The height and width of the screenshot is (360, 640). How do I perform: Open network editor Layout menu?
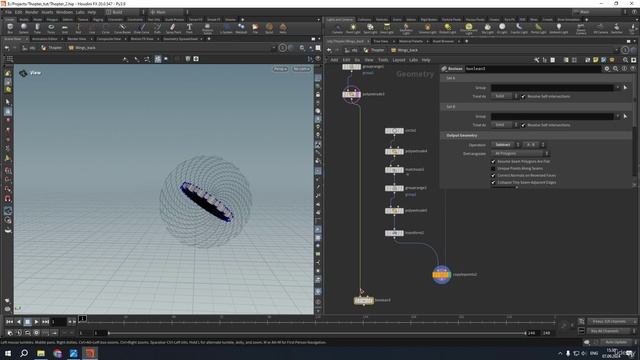coord(399,60)
